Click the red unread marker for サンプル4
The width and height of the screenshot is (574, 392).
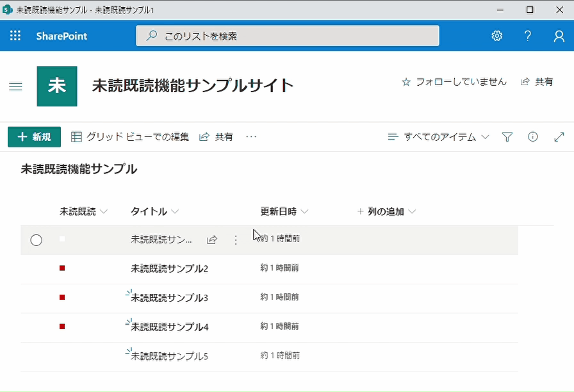(62, 327)
